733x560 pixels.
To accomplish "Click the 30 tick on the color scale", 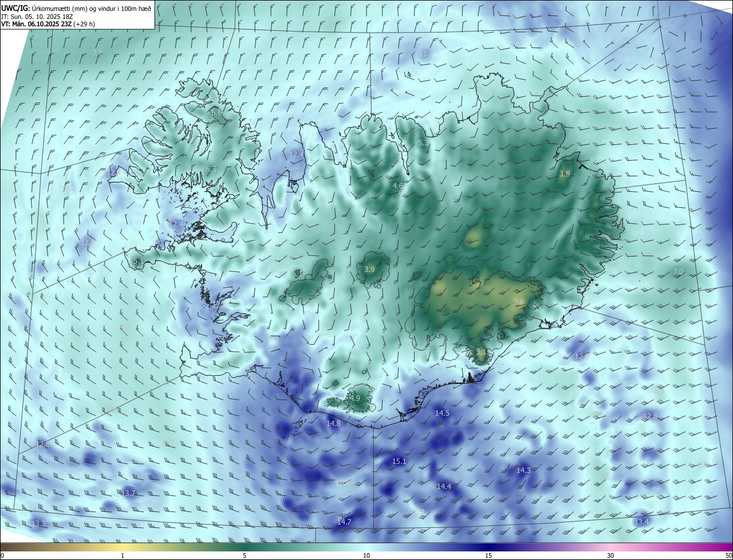I will [610, 555].
